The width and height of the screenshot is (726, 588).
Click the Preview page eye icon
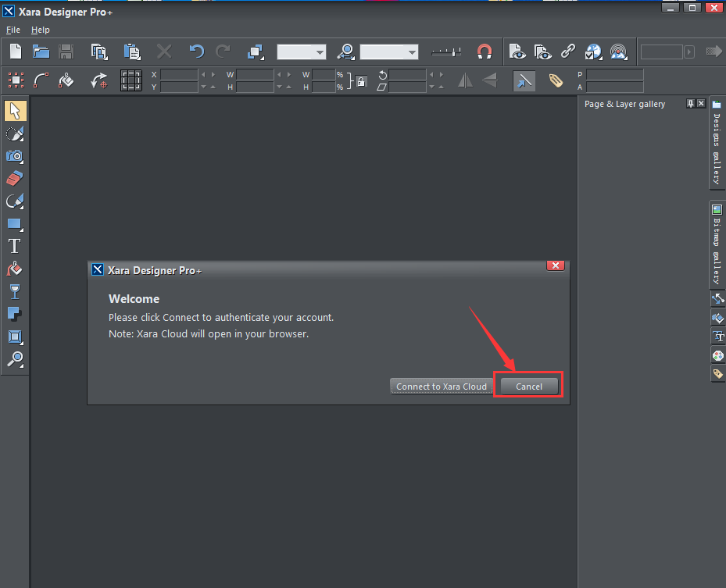click(x=517, y=52)
